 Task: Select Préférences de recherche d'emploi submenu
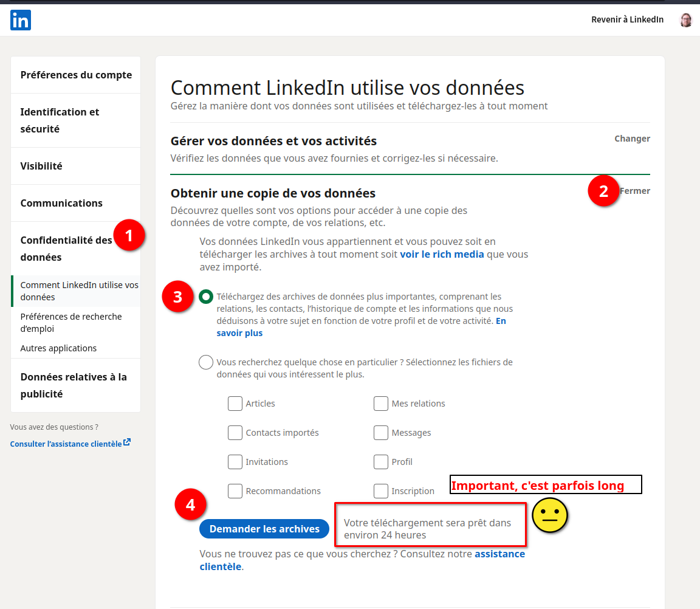tap(76, 322)
